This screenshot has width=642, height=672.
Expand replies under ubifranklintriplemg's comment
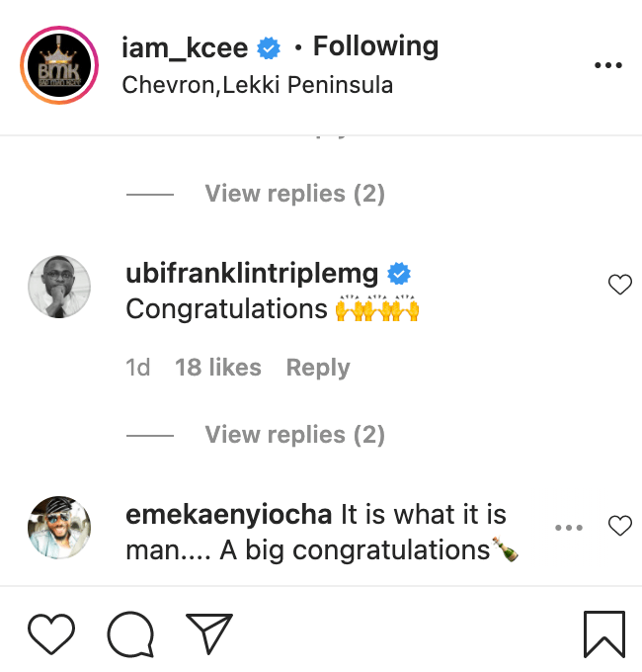point(294,435)
